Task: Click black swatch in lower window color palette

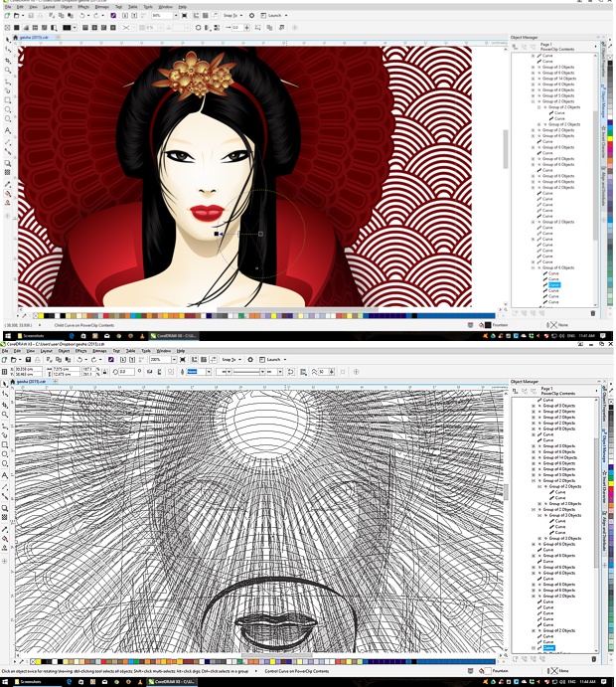Action: click(44, 661)
